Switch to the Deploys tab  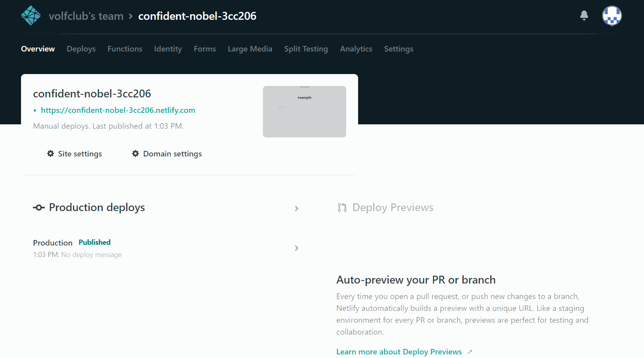pos(81,49)
